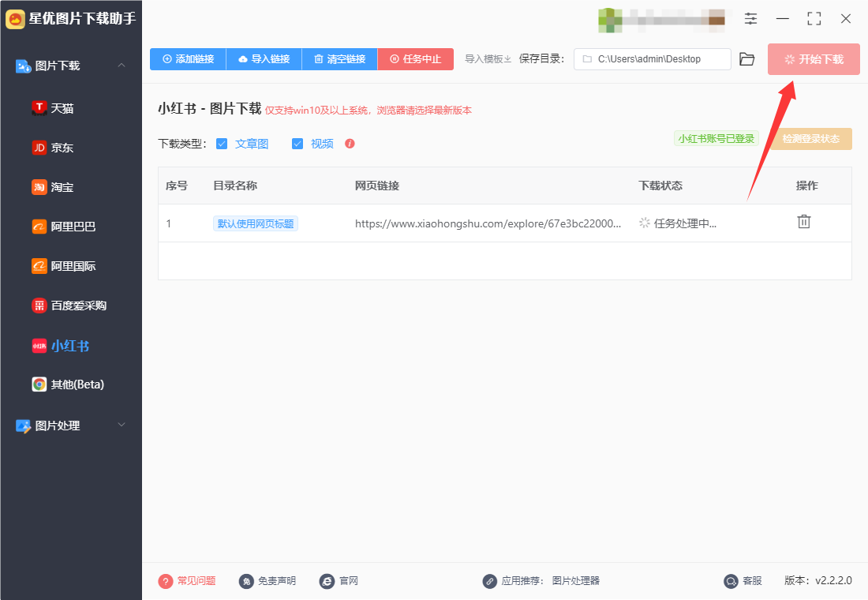Download the 导入模板 template file
Screen dimensions: 868x600
tap(488, 59)
